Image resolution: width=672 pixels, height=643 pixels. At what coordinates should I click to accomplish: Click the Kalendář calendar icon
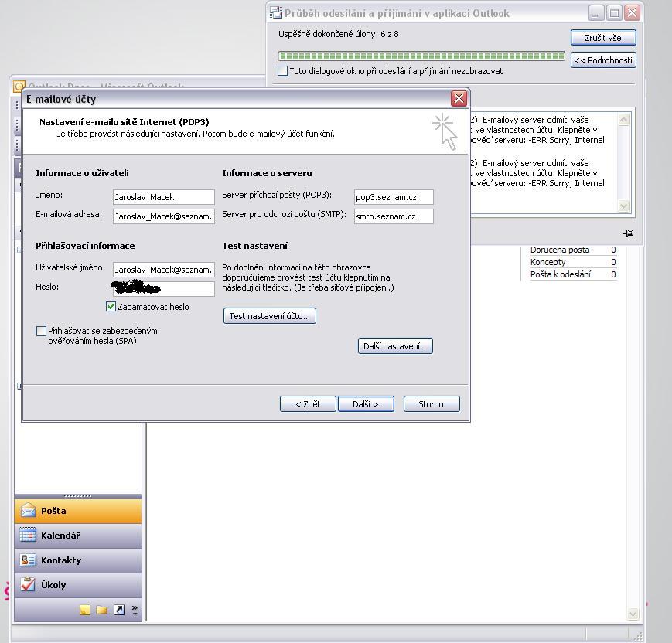(28, 536)
